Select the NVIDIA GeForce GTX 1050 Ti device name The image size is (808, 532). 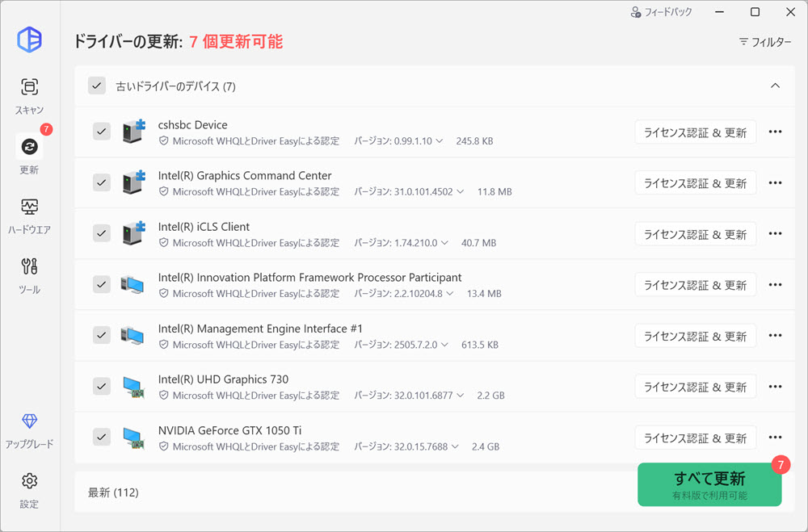tap(229, 430)
